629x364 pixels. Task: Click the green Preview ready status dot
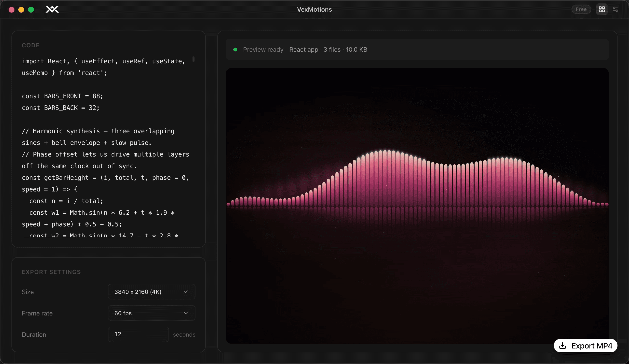point(235,50)
